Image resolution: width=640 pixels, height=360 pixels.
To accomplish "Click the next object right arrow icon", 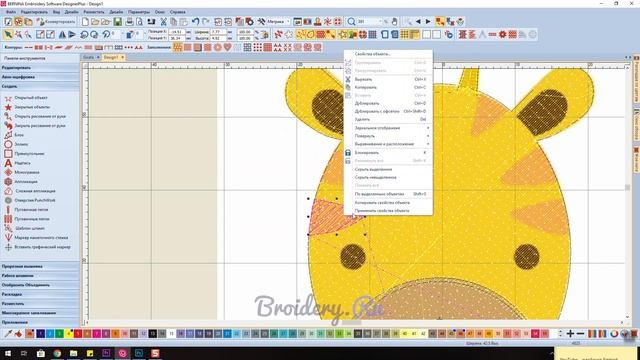I will tap(428, 22).
